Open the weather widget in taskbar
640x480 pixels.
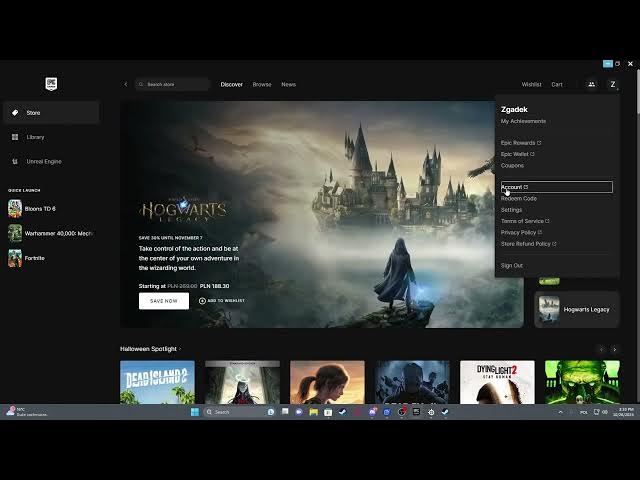(x=27, y=412)
